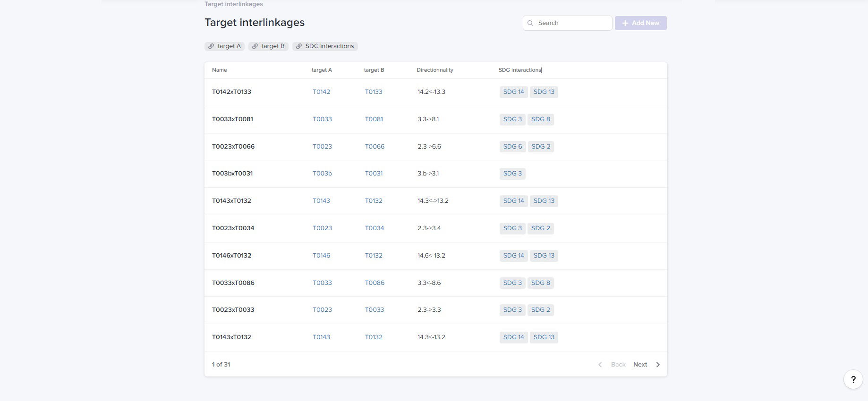Click the 14.3<->13.2 directionality value
This screenshot has height=401, width=868.
(x=433, y=201)
